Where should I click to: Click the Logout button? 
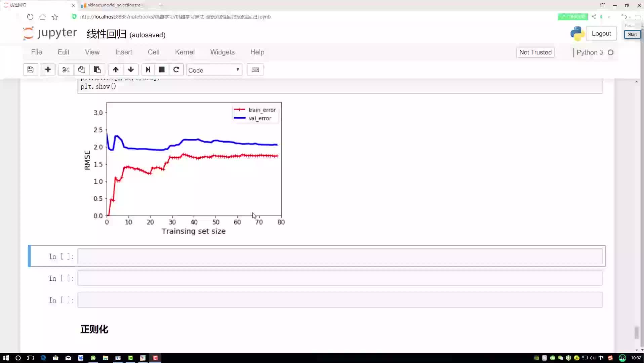(601, 34)
